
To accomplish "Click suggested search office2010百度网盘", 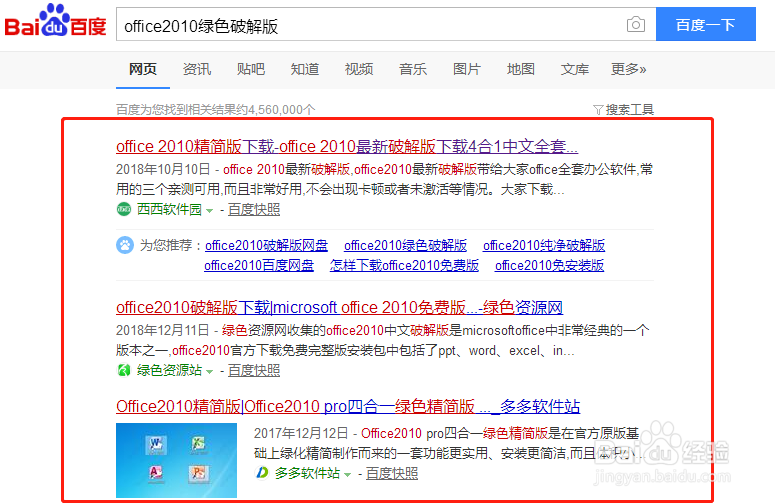I will point(259,265).
